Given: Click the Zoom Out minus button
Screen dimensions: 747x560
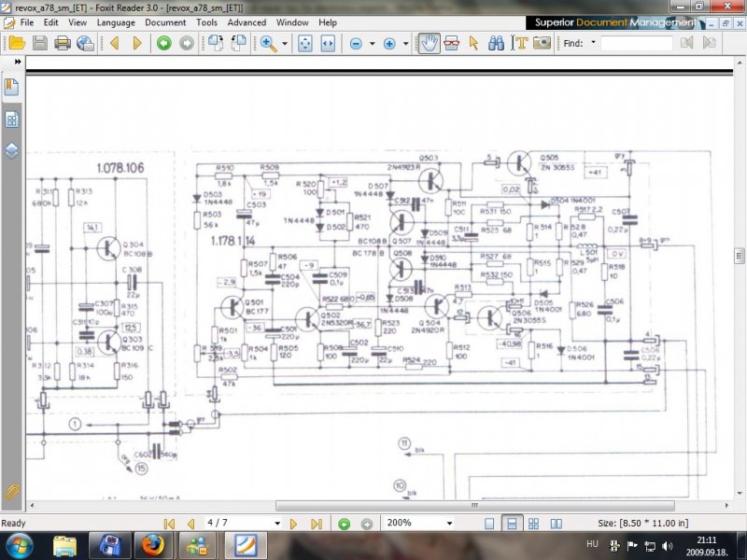Looking at the screenshot, I should coord(356,44).
